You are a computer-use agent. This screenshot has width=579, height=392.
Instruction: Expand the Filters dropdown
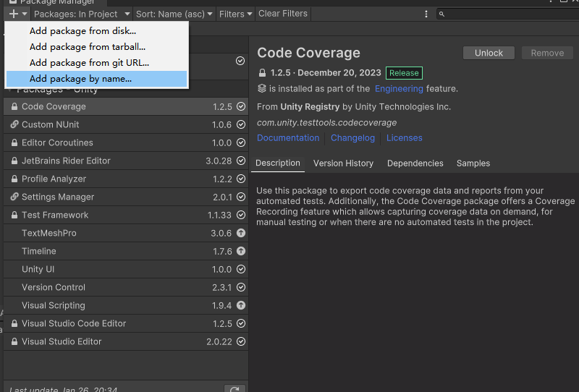click(236, 14)
